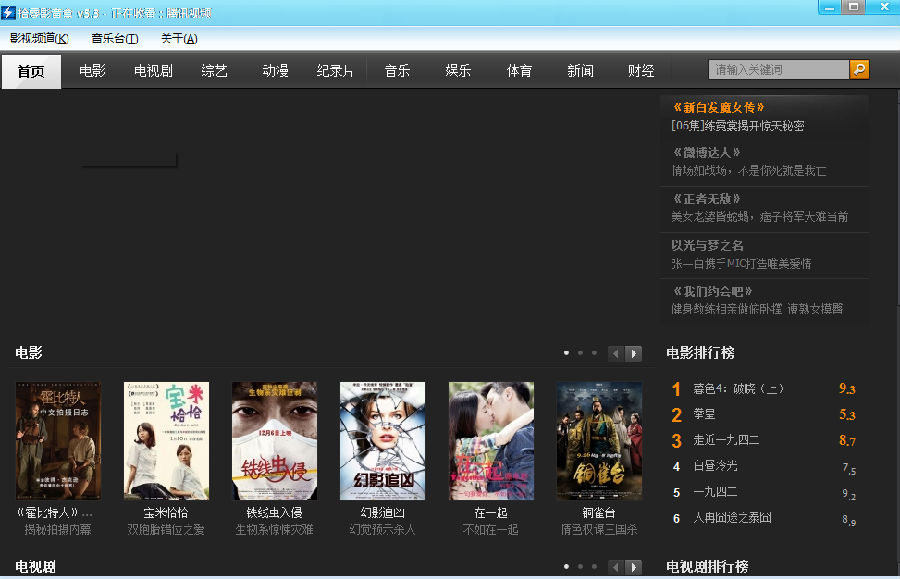Open the 音乐台 menu

coord(114,38)
